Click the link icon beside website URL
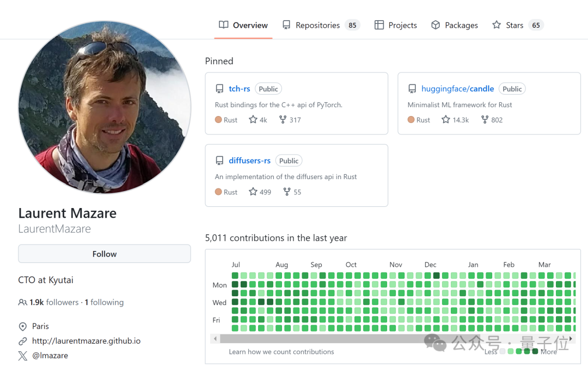588x367 pixels. tap(22, 341)
